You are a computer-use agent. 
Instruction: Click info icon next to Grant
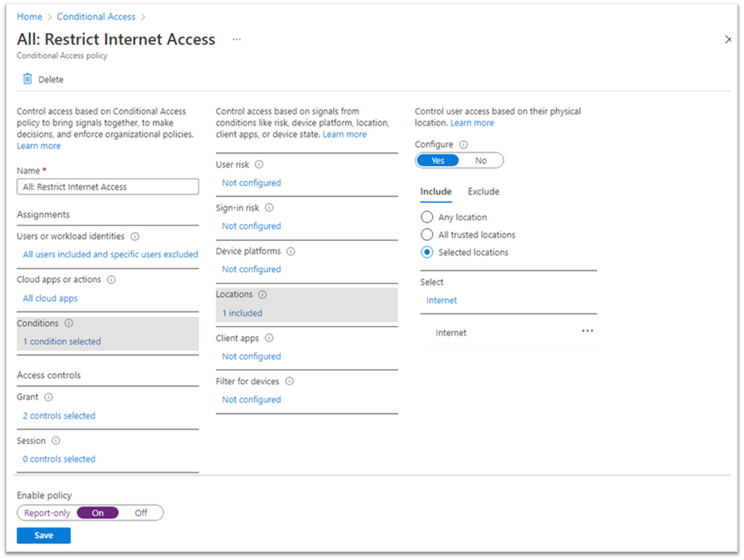click(48, 397)
